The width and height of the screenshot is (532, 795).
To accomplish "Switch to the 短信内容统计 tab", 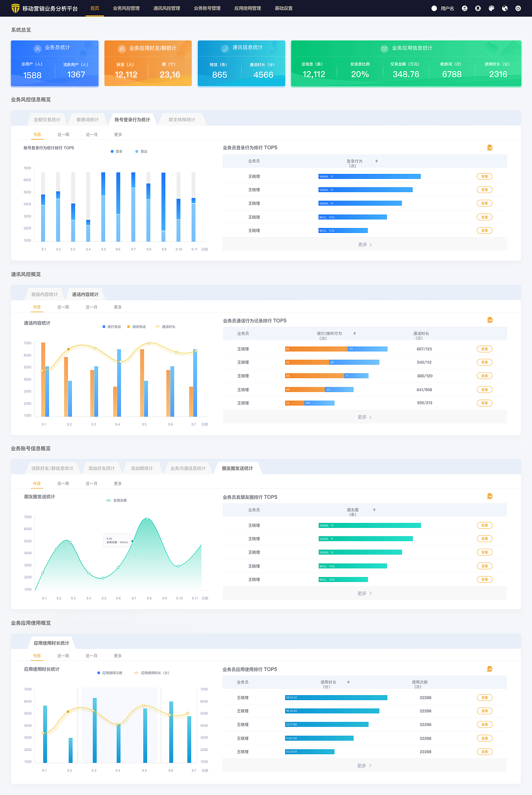I will [44, 294].
